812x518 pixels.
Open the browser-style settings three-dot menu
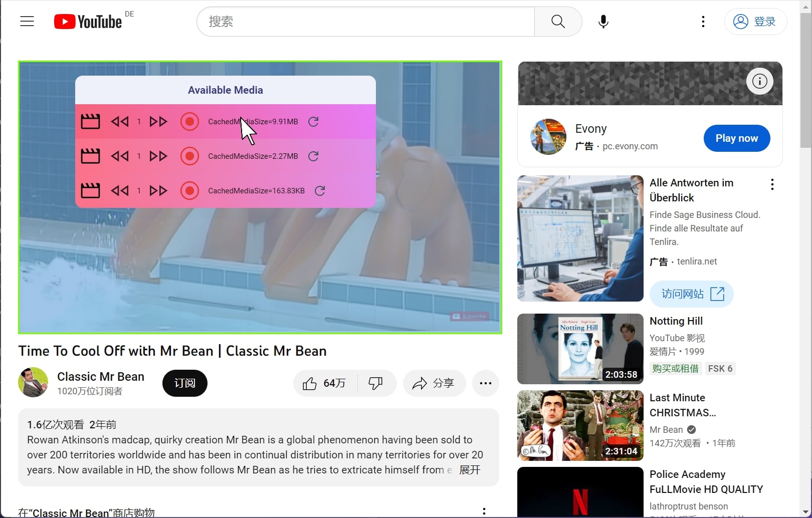[703, 22]
